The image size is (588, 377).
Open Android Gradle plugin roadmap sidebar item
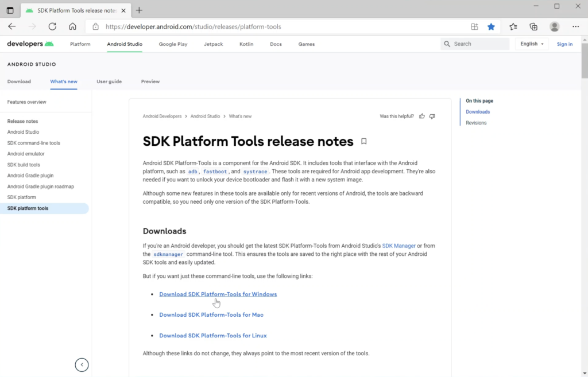[41, 186]
